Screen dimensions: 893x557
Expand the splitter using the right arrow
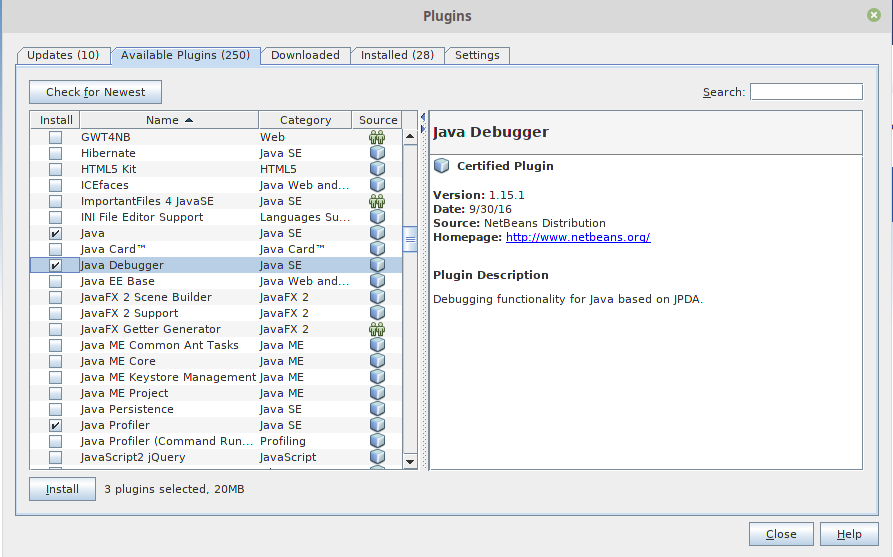tap(423, 129)
